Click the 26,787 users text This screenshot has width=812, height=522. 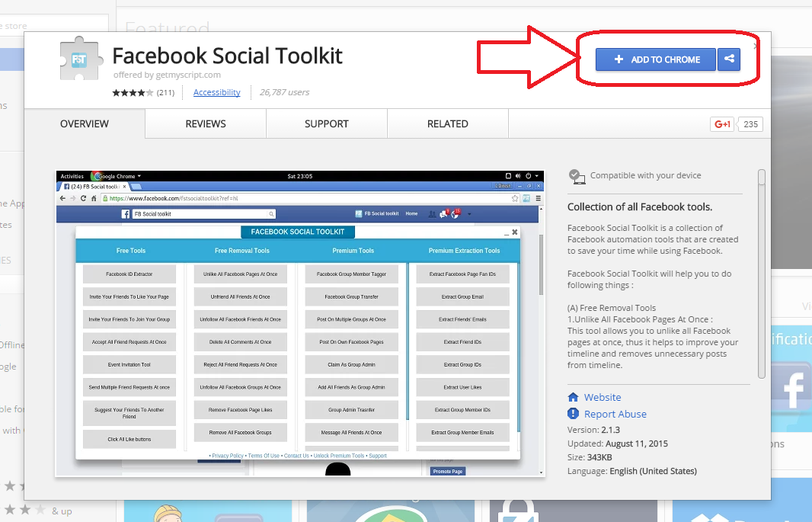pos(284,92)
